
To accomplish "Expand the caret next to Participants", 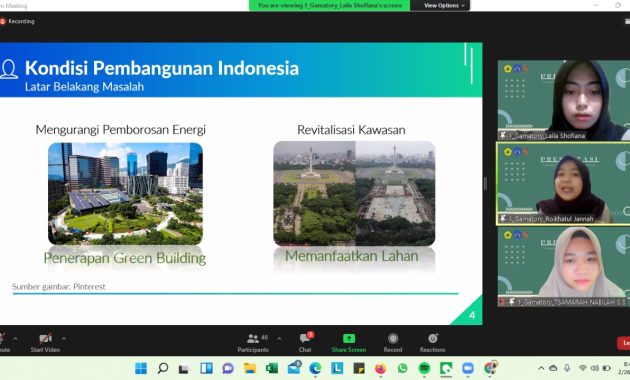I will (x=279, y=339).
